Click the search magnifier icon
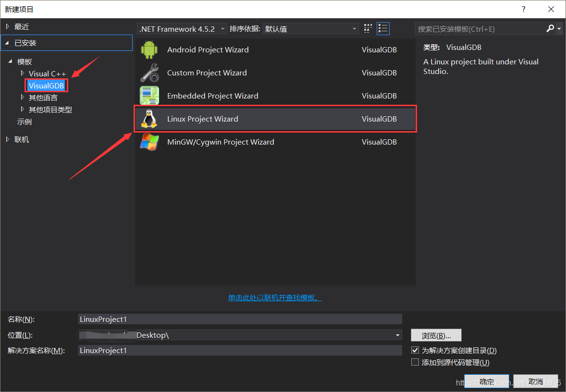 point(550,28)
